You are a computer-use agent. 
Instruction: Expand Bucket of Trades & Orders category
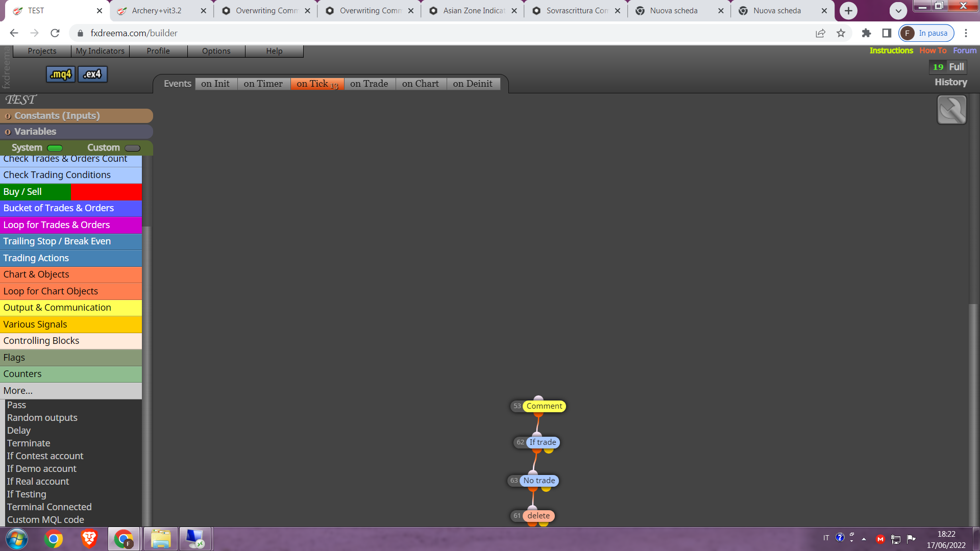point(71,208)
